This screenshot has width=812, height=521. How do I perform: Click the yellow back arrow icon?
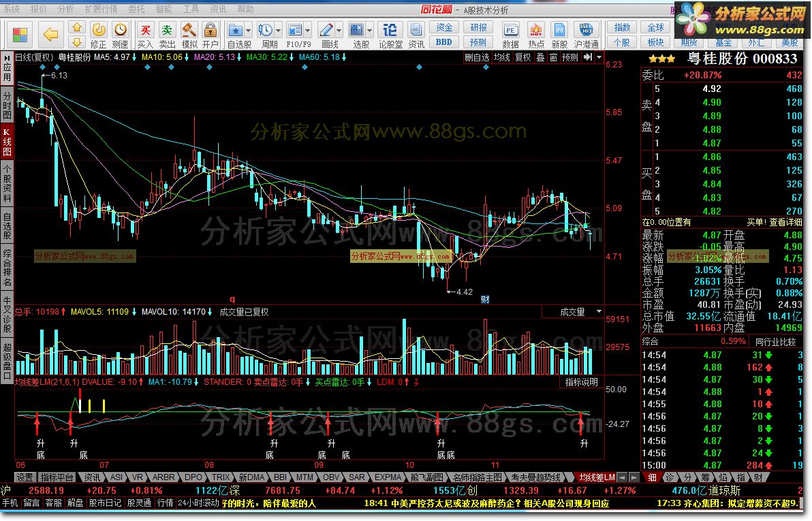point(50,35)
